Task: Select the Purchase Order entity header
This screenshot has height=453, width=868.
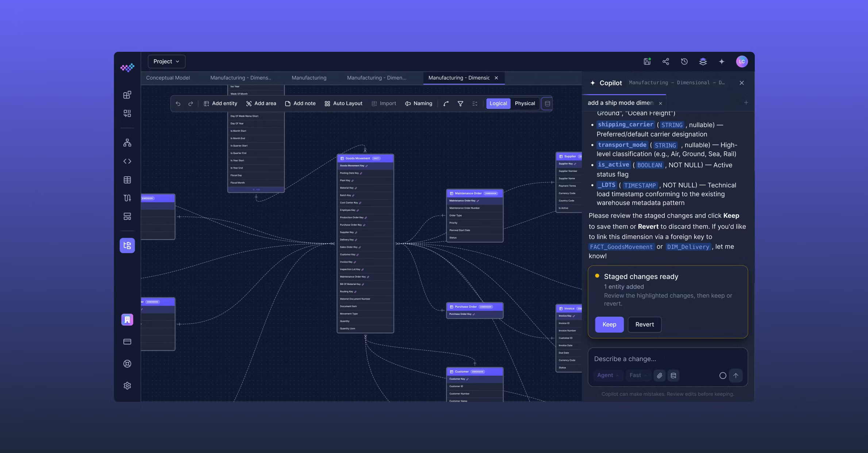Action: [475, 307]
